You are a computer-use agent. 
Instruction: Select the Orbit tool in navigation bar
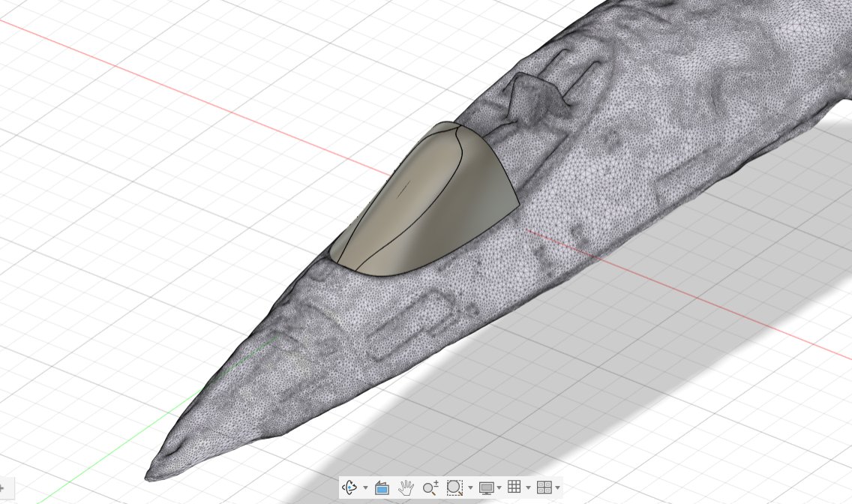pos(349,487)
